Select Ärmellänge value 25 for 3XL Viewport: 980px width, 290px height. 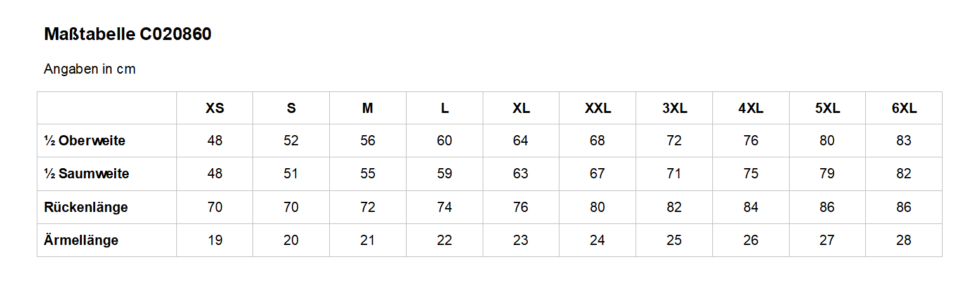[x=674, y=241]
